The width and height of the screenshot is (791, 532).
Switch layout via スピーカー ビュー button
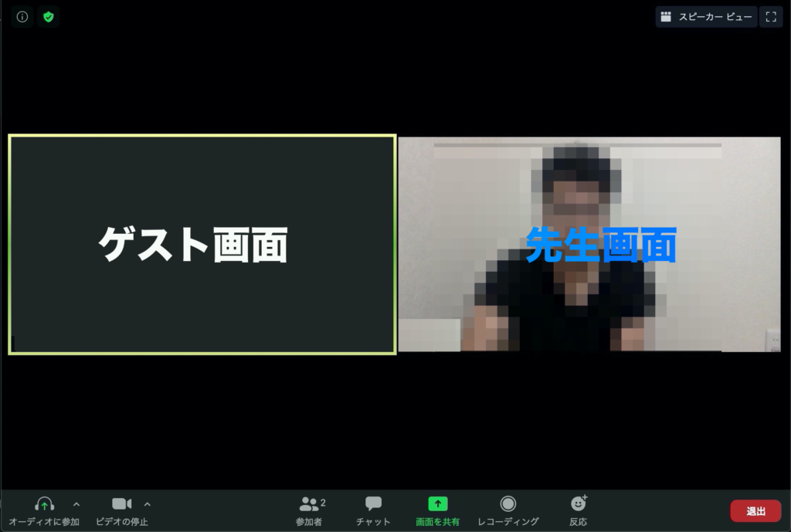706,17
